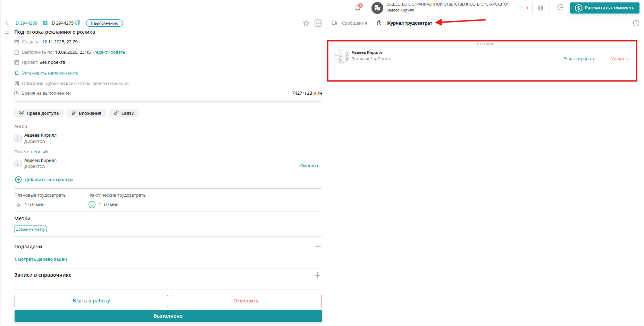Image resolution: width=644 pixels, height=326 pixels.
Task: Open Связи links panel
Action: (124, 113)
